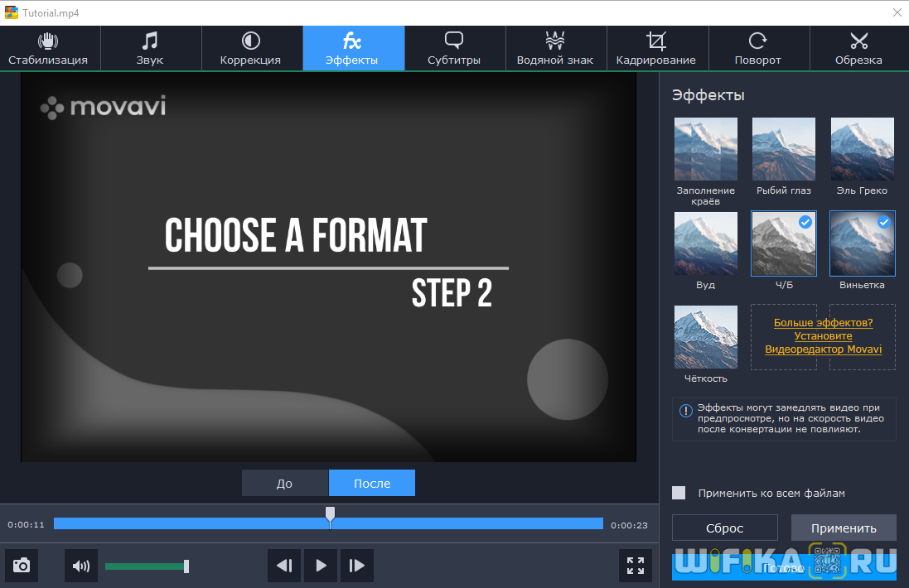Image resolution: width=909 pixels, height=588 pixels.
Task: Take a snapshot with the camera icon
Action: click(x=22, y=566)
